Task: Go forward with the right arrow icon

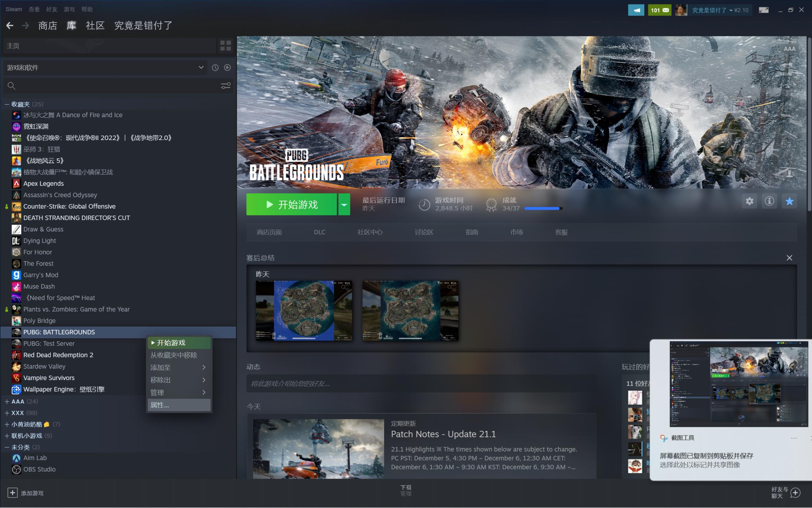Action: click(x=25, y=25)
